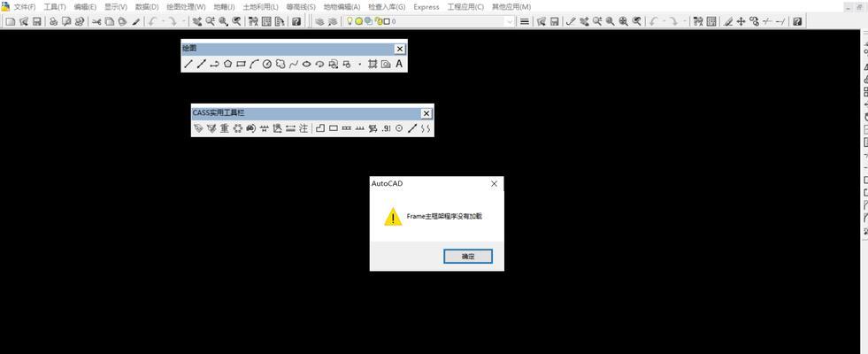This screenshot has height=354, width=868.
Task: Click the circled dot icon in CASS toolbar
Action: coord(399,128)
